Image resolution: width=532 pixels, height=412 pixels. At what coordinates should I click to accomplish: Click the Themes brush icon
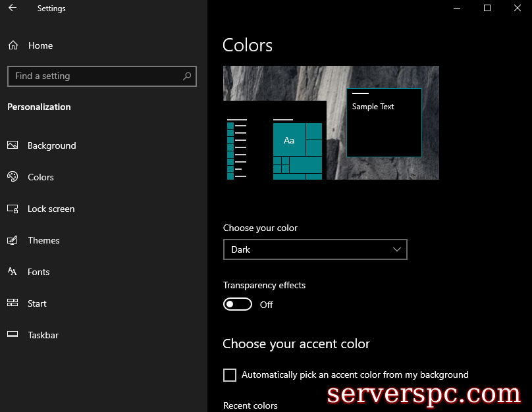(x=13, y=240)
